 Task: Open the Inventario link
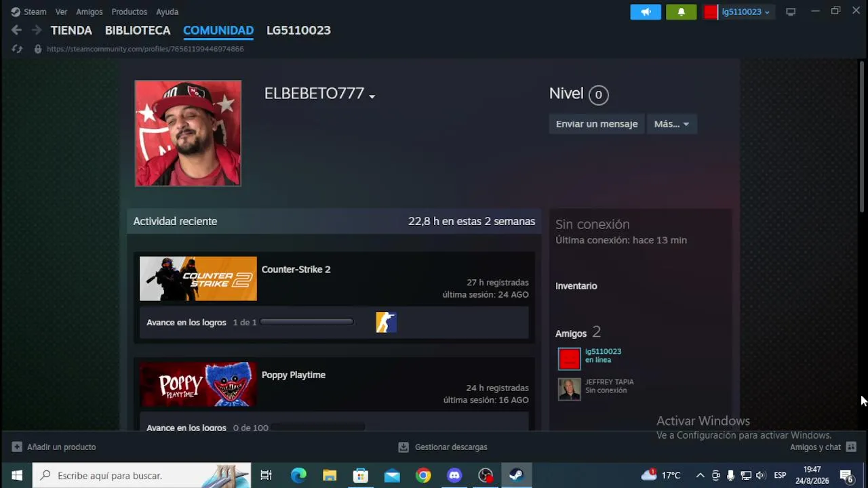click(x=576, y=286)
